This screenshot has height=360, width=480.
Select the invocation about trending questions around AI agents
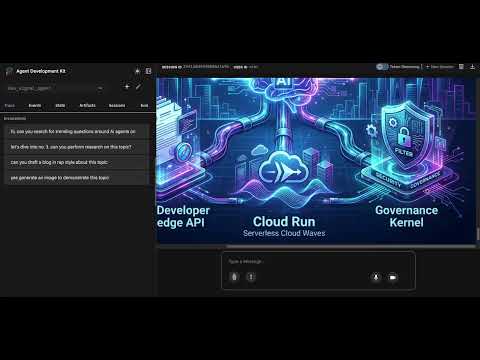pos(76,132)
